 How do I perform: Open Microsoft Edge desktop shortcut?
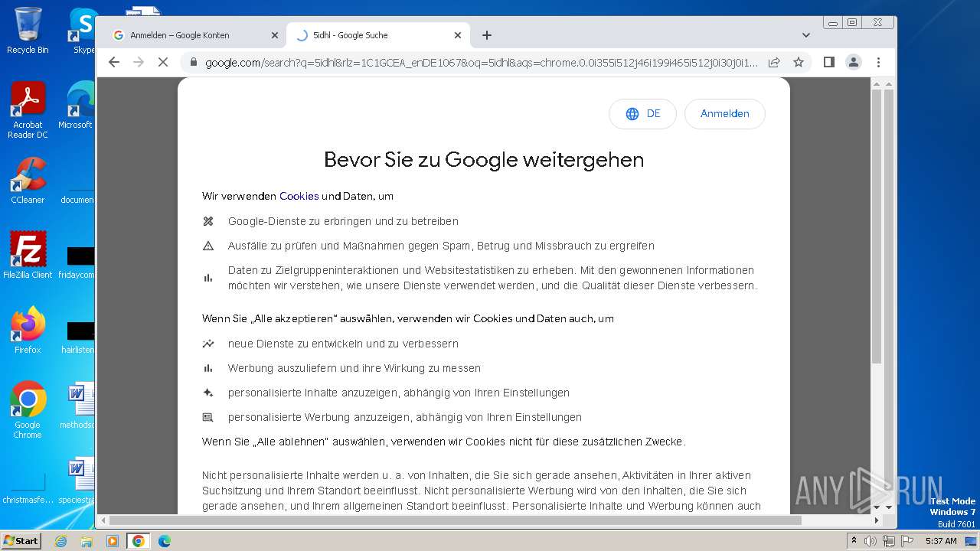[77, 106]
